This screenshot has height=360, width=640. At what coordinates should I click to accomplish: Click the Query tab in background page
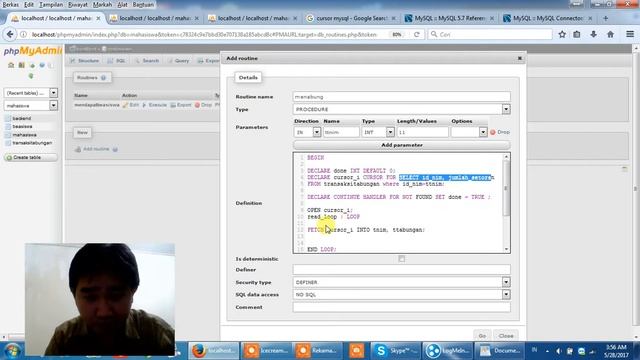[x=178, y=61]
